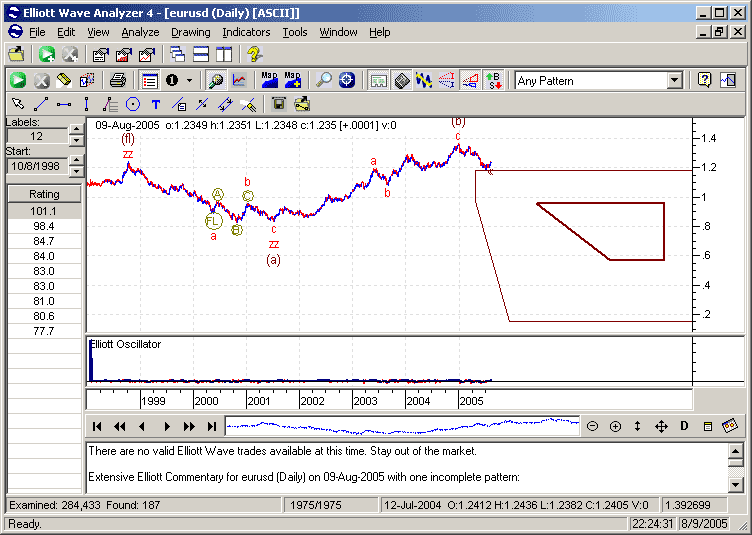The image size is (752, 535).
Task: Click the tile windows vertically icon
Action: pos(224,54)
